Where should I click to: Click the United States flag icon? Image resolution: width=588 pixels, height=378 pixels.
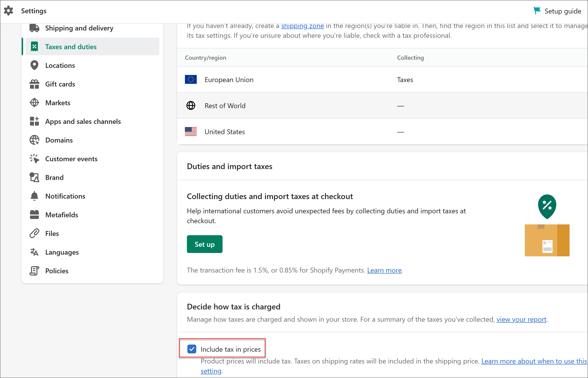tap(191, 131)
